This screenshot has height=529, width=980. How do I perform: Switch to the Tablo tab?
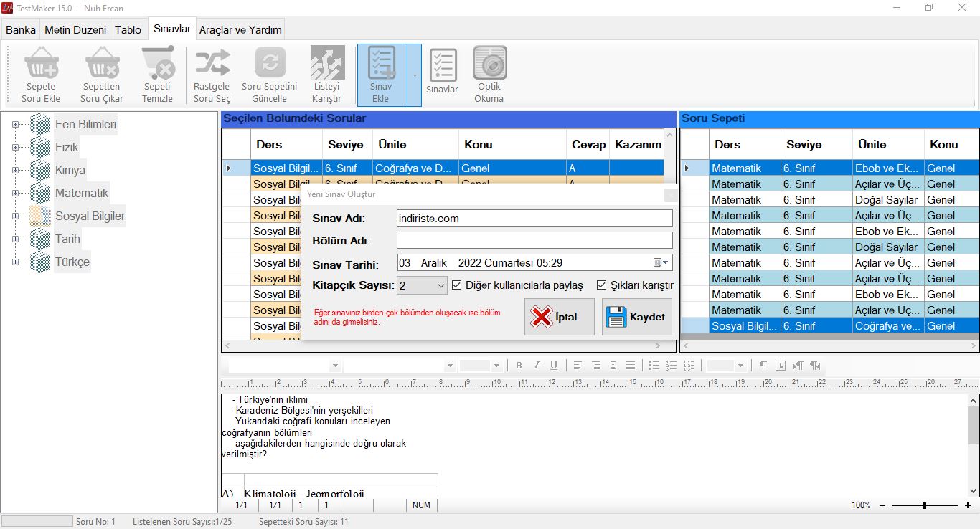coord(128,30)
